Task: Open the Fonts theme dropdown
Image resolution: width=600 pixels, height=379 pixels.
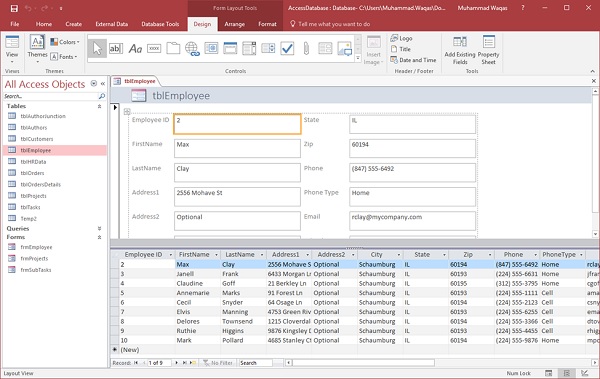Action: click(x=64, y=57)
